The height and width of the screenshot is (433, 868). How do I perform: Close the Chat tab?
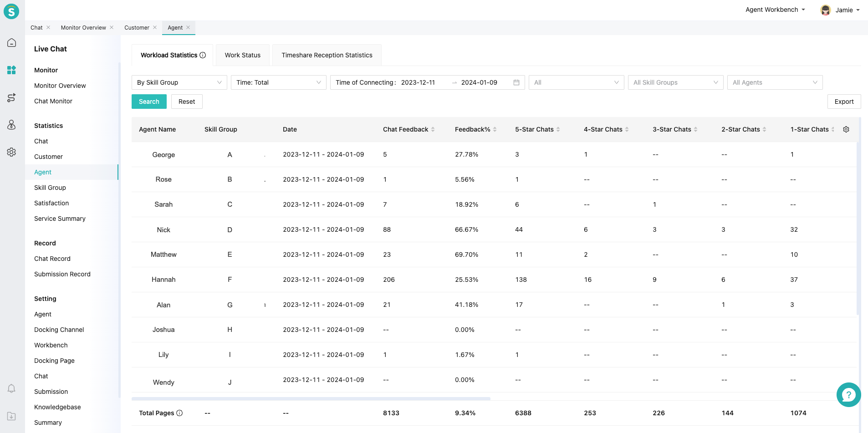pyautogui.click(x=48, y=27)
